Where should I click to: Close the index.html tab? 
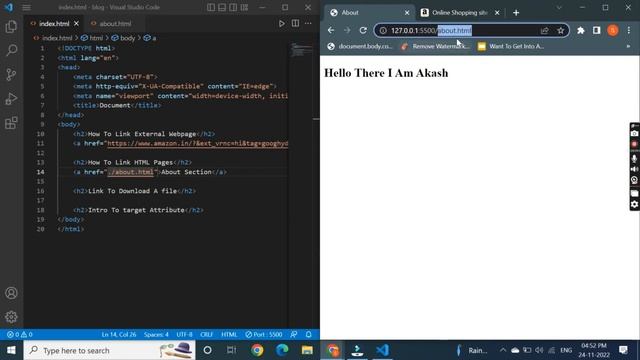tap(76, 24)
